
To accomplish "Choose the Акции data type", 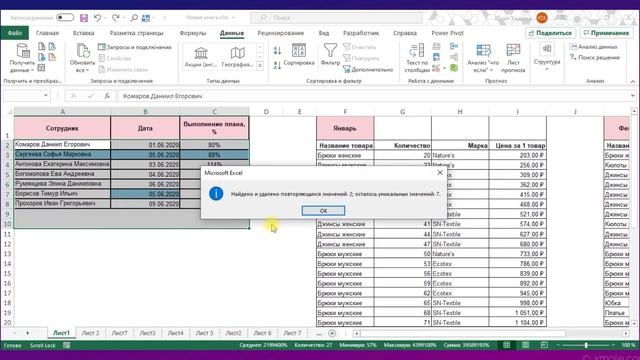I will click(201, 57).
